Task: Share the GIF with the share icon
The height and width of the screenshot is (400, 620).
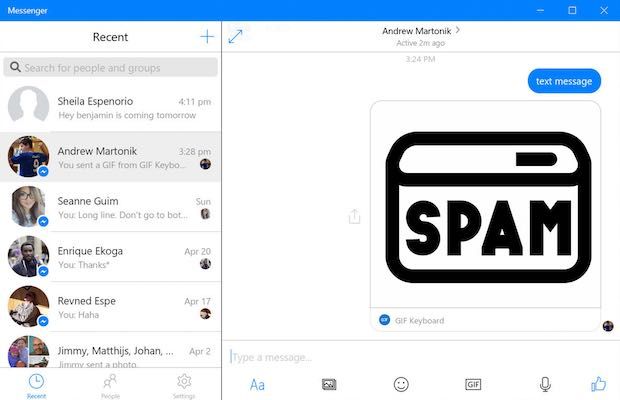Action: tap(354, 216)
